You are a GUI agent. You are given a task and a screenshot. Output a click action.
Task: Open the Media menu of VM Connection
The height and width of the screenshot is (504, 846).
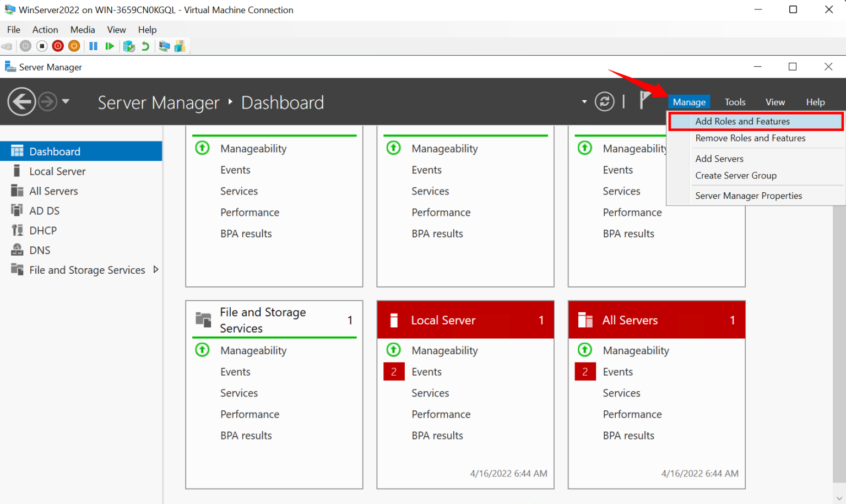[x=83, y=30]
